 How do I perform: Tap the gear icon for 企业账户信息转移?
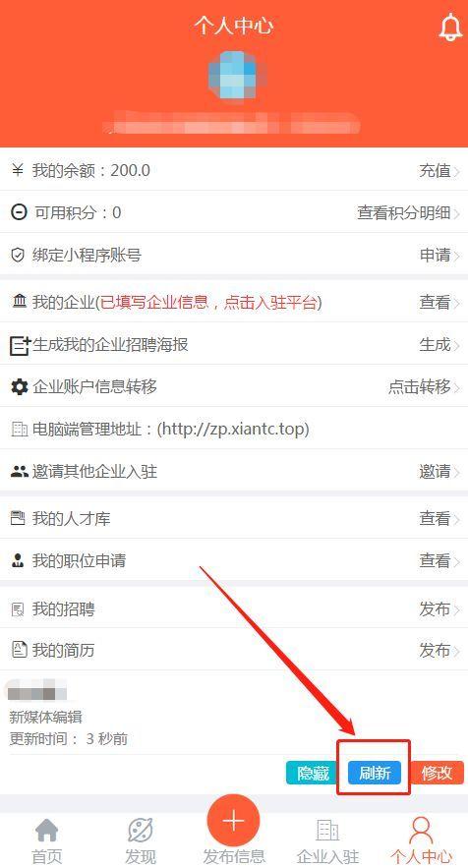20,386
